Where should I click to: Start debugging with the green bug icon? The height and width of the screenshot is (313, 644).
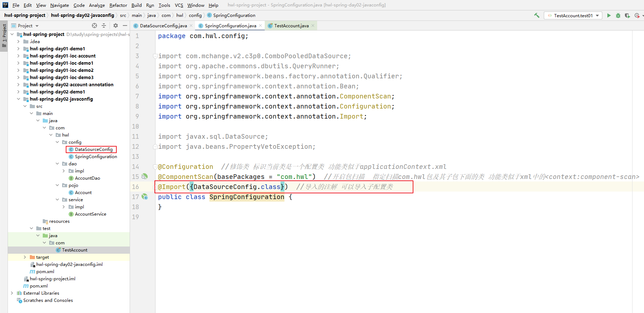[x=618, y=15]
